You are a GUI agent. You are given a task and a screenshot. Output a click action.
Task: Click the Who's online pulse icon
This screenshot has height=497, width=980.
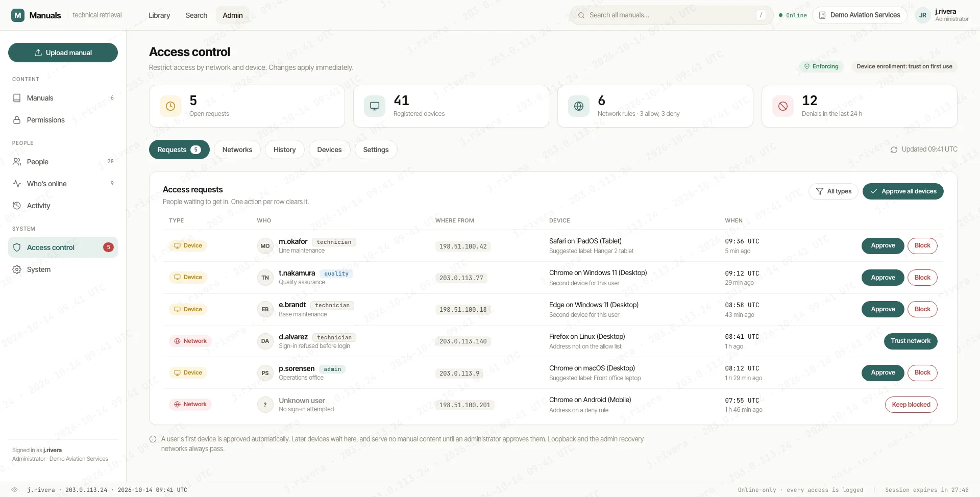pyautogui.click(x=17, y=184)
